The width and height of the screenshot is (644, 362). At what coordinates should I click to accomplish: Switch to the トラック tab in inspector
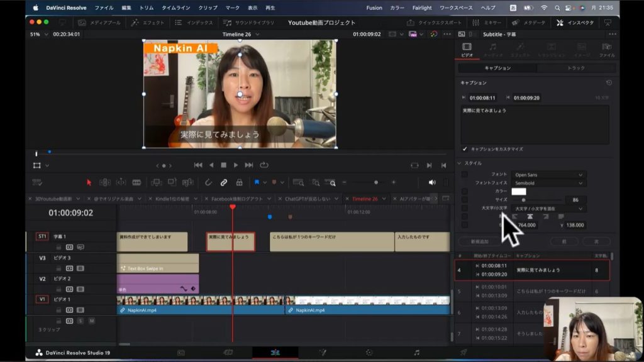click(x=575, y=68)
